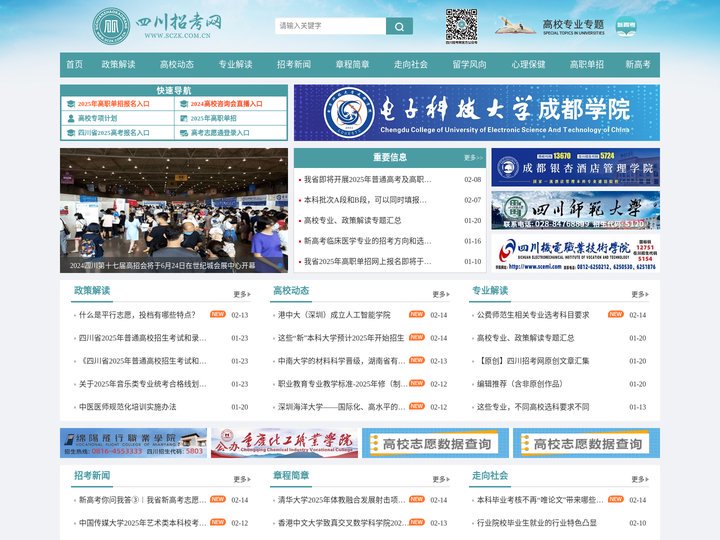The image size is (720, 540).
Task: Click person icon beside 高校专项计划
Action: (71, 118)
